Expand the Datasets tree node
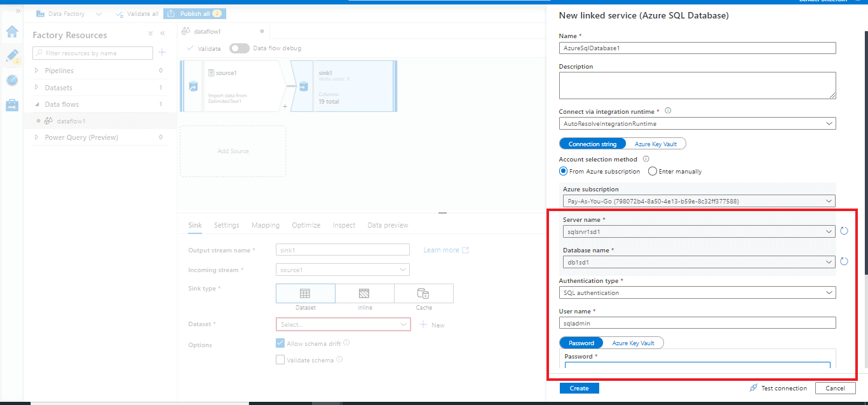Image resolution: width=868 pixels, height=405 pixels. (x=37, y=88)
